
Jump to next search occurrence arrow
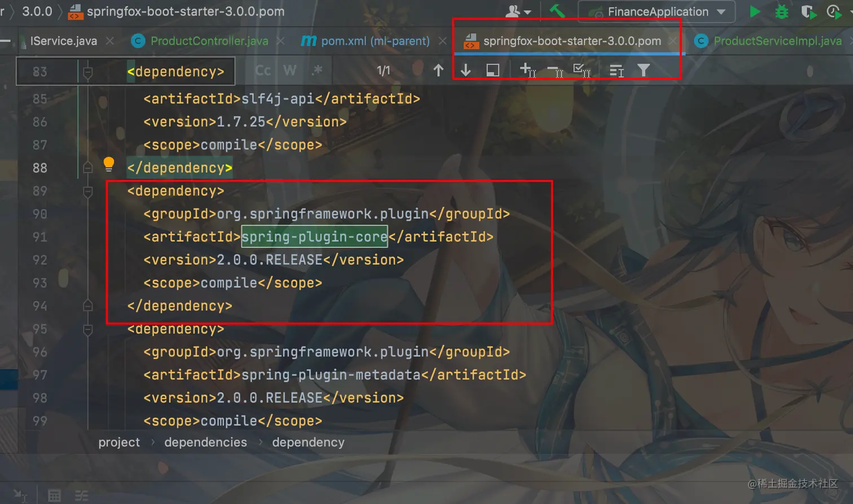pos(466,70)
